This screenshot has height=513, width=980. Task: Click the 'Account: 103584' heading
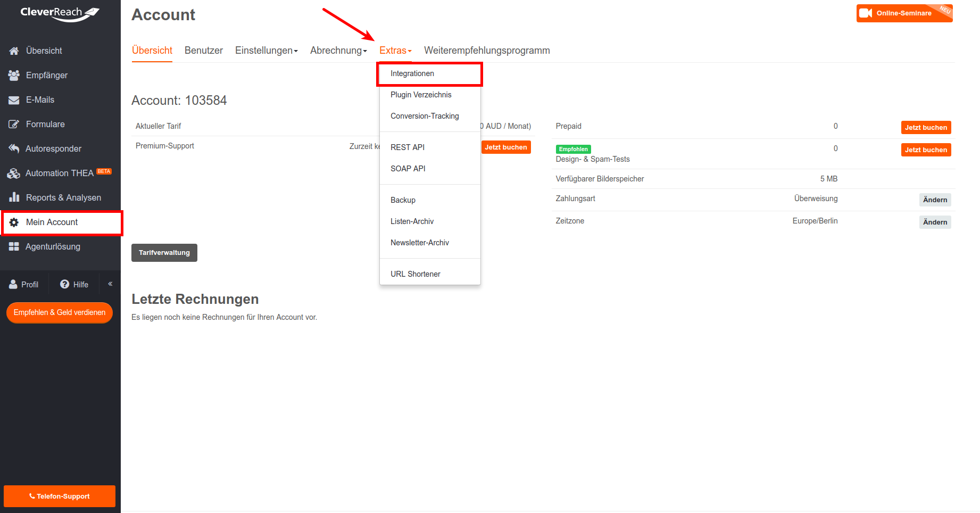[179, 101]
